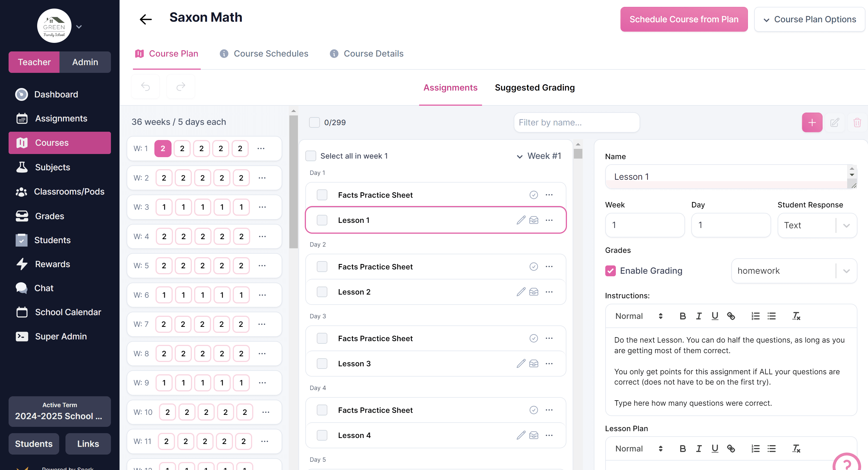
Task: Uncheck the Enable Grading checkbox
Action: click(610, 271)
